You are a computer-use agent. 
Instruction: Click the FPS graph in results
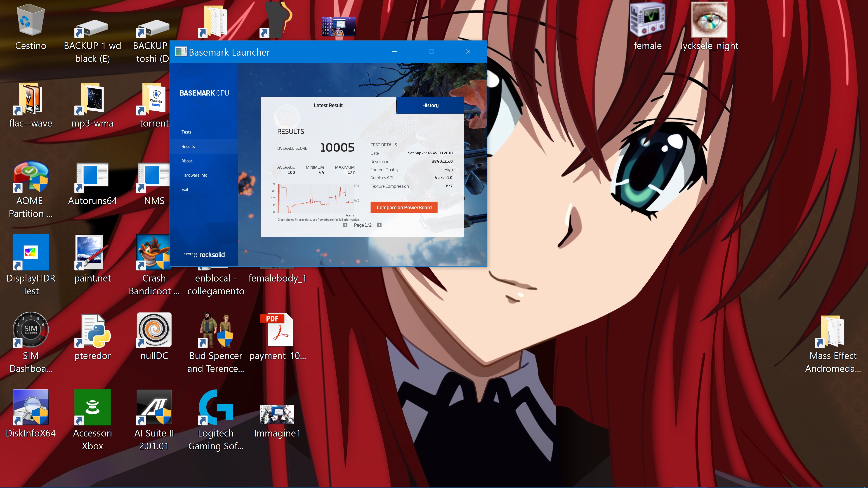[x=316, y=198]
